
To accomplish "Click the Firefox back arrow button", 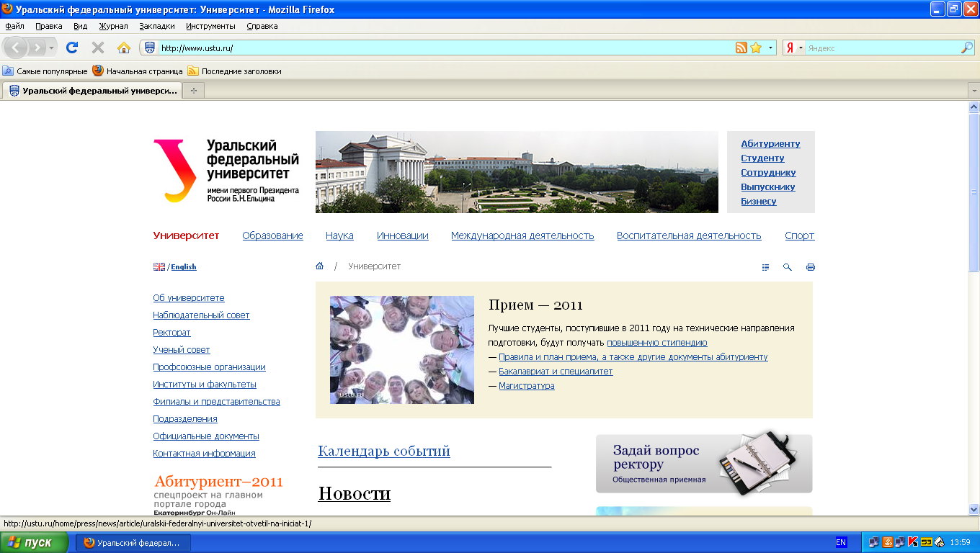I will (x=16, y=48).
